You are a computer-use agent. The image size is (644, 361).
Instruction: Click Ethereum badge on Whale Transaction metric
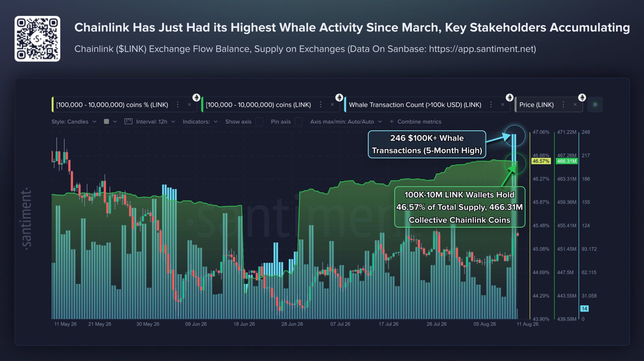click(510, 97)
